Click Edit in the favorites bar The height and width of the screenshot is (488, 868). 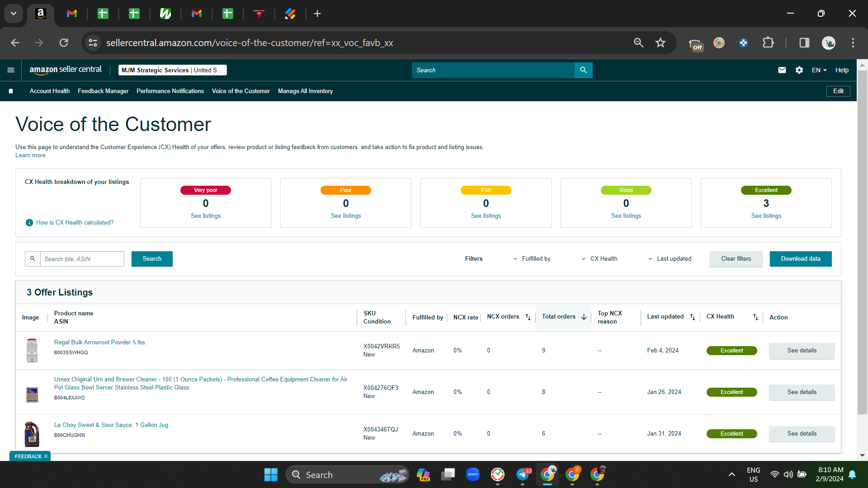[839, 91]
